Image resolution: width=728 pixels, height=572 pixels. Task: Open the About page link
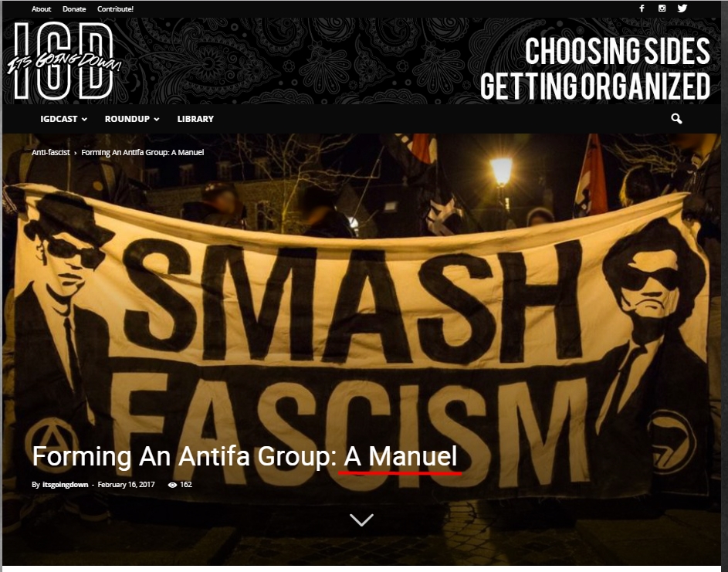[x=42, y=8]
